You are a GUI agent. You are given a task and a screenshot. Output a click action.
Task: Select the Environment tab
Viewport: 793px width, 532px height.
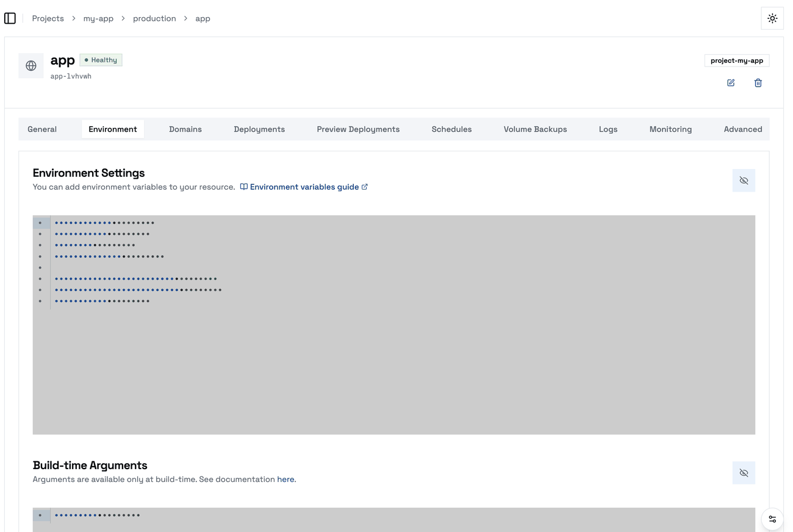113,129
